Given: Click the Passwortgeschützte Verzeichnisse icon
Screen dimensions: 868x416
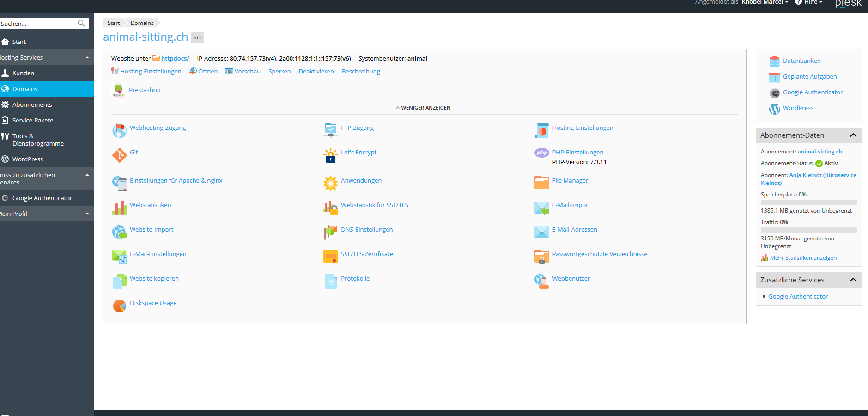Looking at the screenshot, I should [x=542, y=257].
